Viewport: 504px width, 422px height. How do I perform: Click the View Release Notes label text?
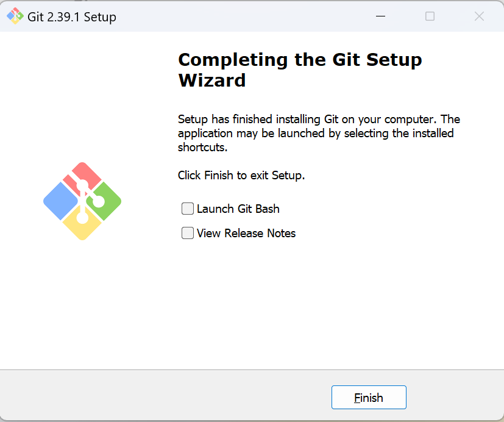pos(246,233)
